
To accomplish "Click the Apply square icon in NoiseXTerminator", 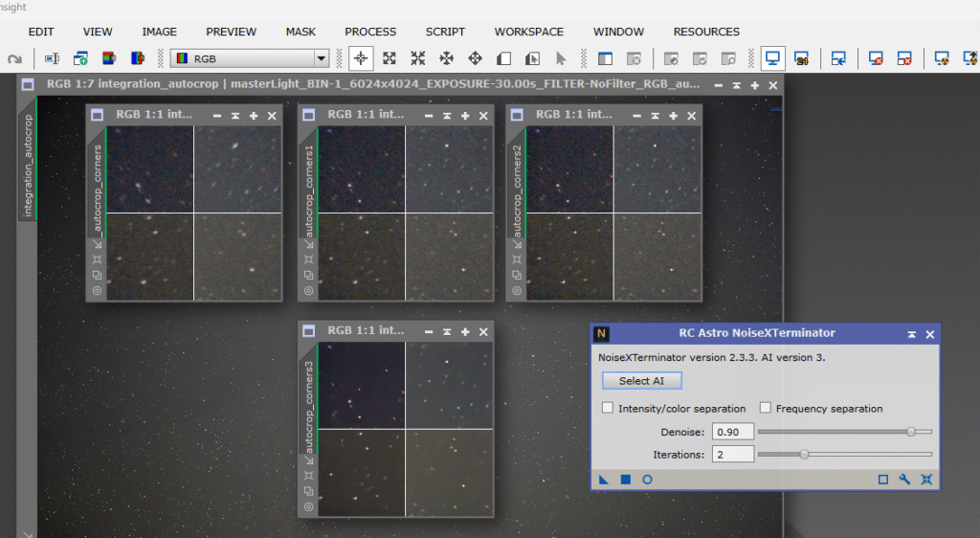I will click(x=626, y=480).
